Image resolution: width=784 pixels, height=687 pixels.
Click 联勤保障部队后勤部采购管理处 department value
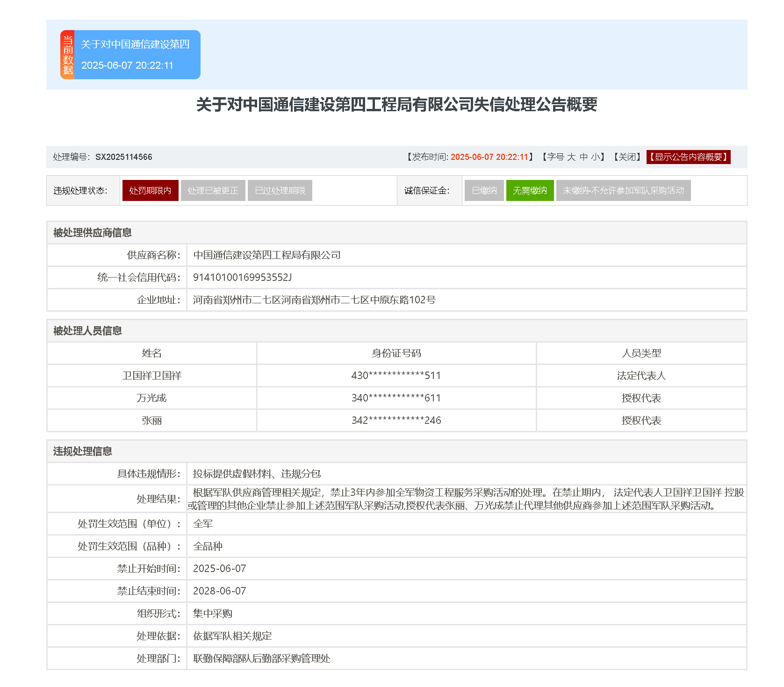(262, 658)
